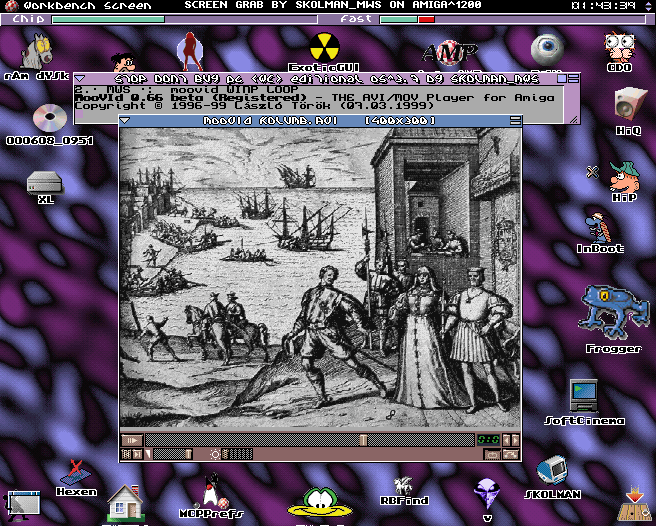Launch the SoftCinema icon
The height and width of the screenshot is (526, 656).
(584, 403)
